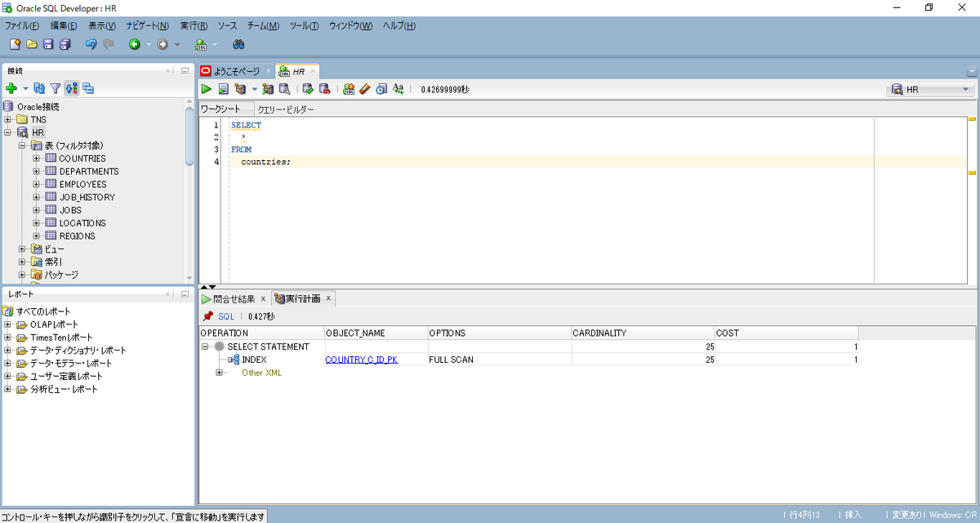The image size is (980, 523).
Task: Click the CARDINALITY column header
Action: click(x=643, y=333)
